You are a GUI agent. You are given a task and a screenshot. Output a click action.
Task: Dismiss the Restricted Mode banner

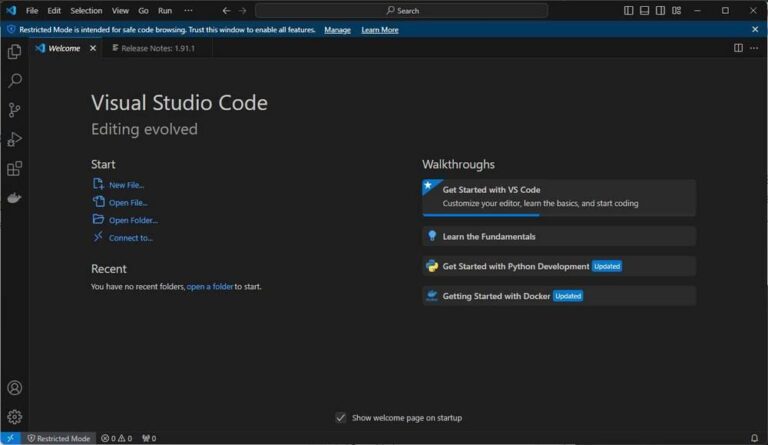[755, 29]
